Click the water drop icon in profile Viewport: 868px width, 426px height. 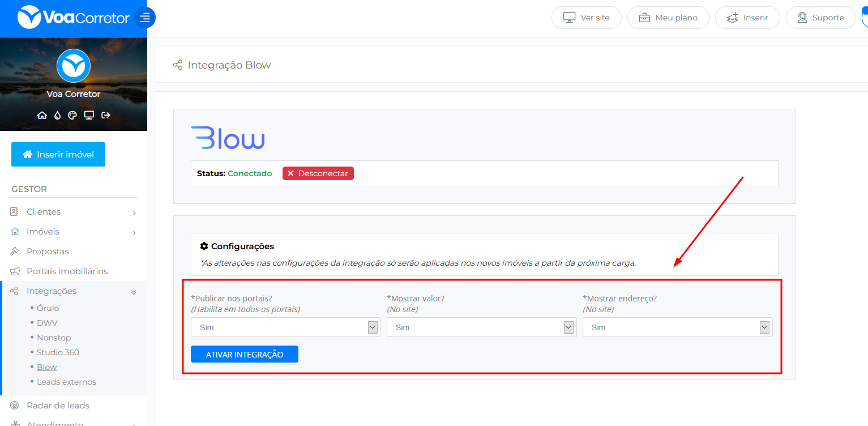pyautogui.click(x=57, y=116)
